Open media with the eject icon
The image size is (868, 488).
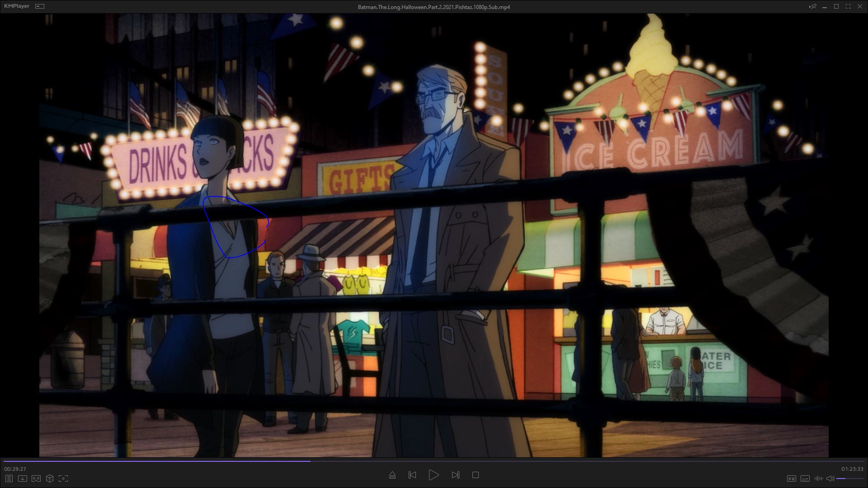point(392,475)
